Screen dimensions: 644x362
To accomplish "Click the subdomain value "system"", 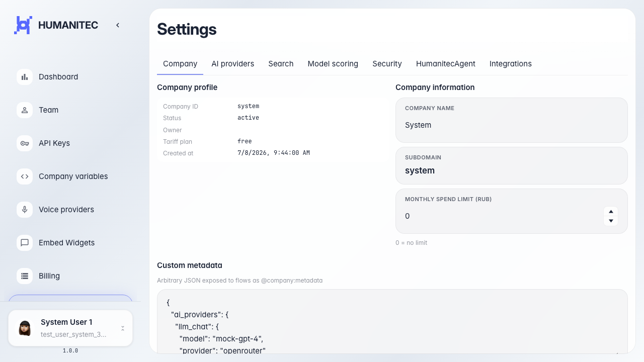I will (x=420, y=170).
